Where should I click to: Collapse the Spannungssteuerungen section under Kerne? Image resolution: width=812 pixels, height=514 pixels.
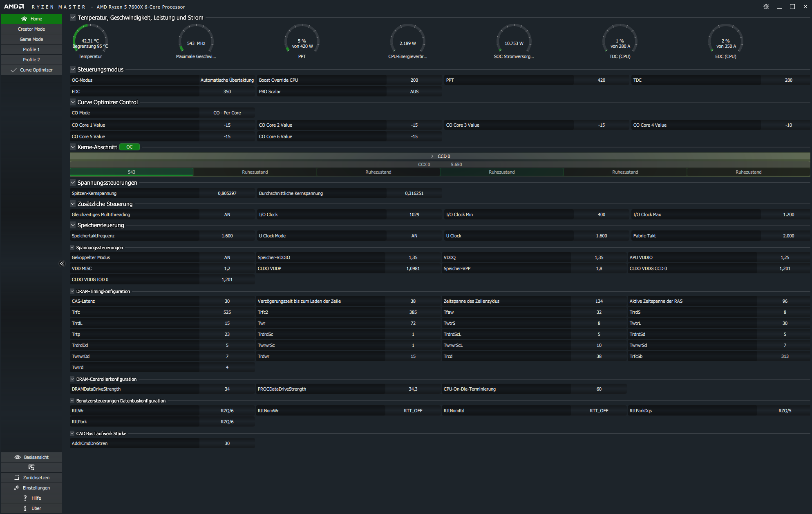point(73,183)
